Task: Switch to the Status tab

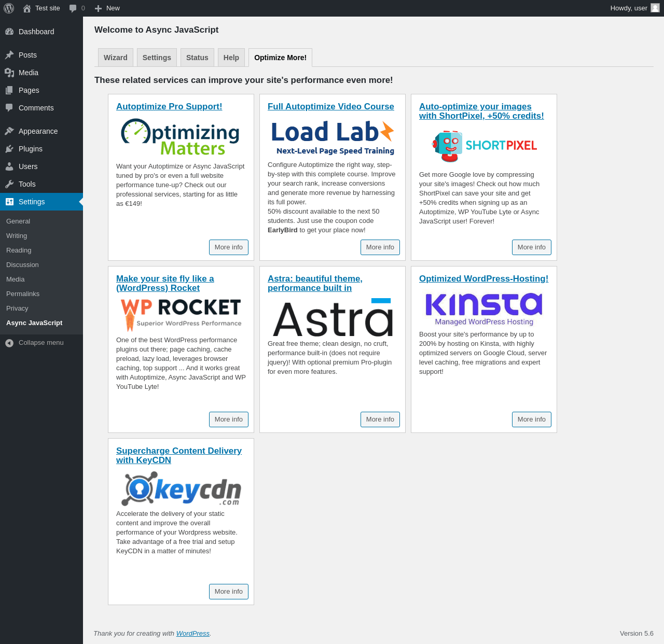Action: tap(197, 58)
